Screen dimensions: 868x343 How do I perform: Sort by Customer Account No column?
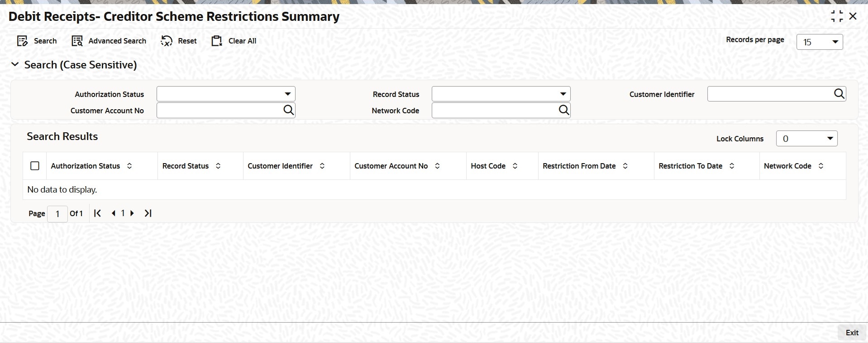(x=437, y=166)
